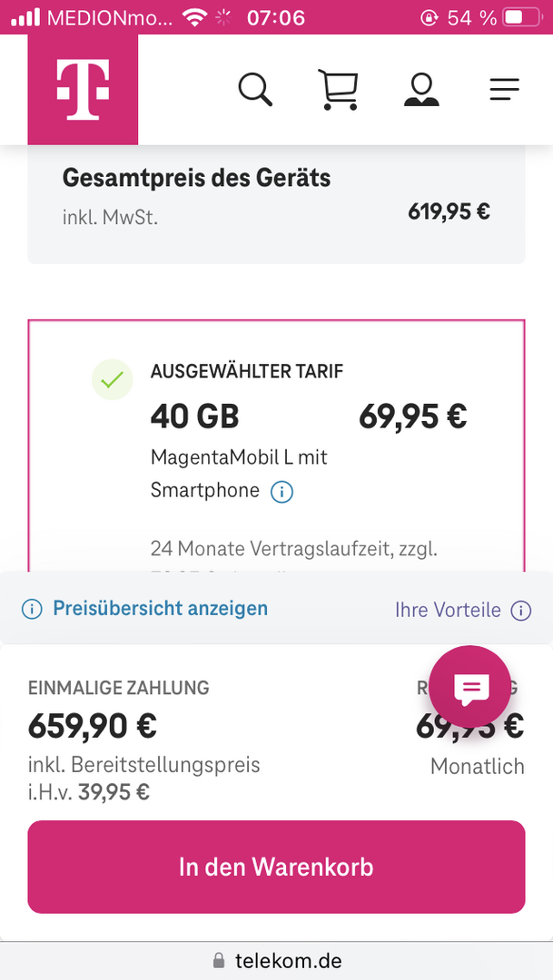The width and height of the screenshot is (553, 980).
Task: Select the 40 GB tariff heading
Action: click(194, 416)
